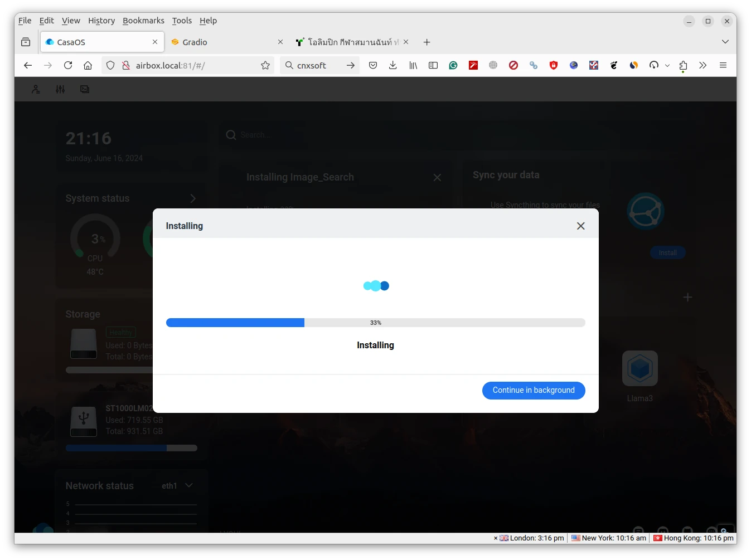Click the New York time entry
Viewport: 751px width, 560px height.
609,538
